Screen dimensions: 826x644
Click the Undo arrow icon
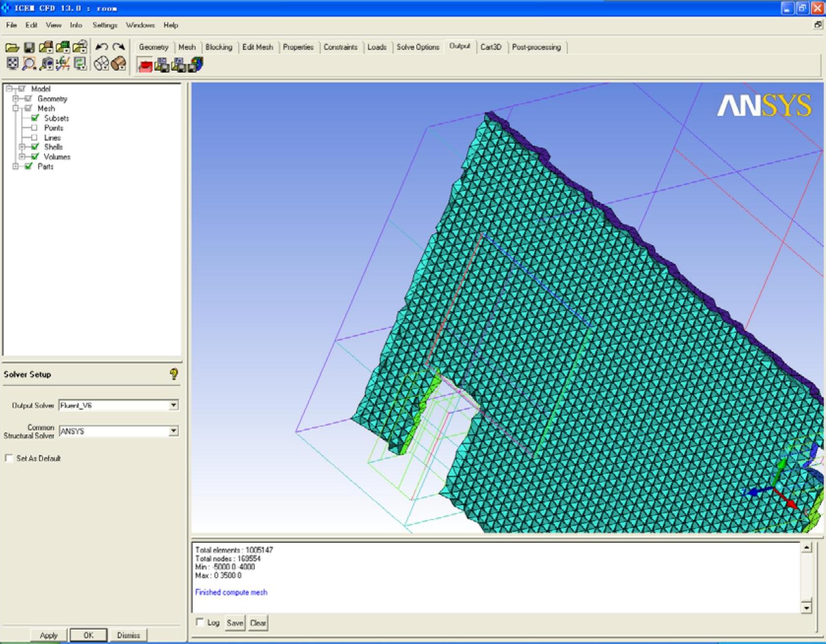101,47
